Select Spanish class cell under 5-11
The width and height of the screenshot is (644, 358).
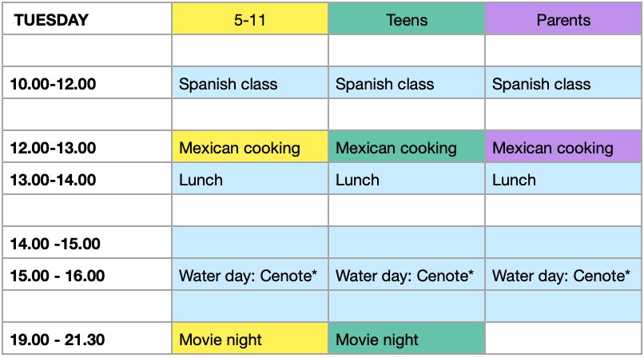point(250,83)
